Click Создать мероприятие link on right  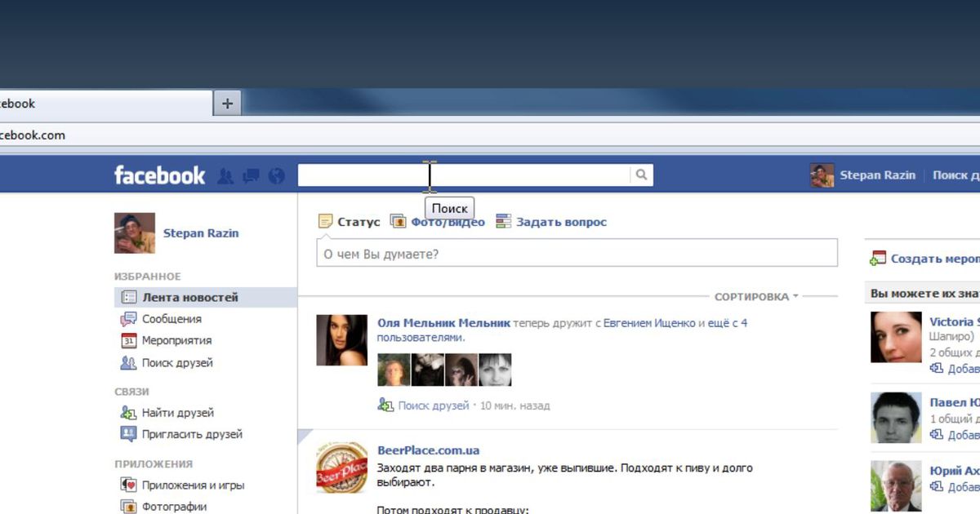935,259
